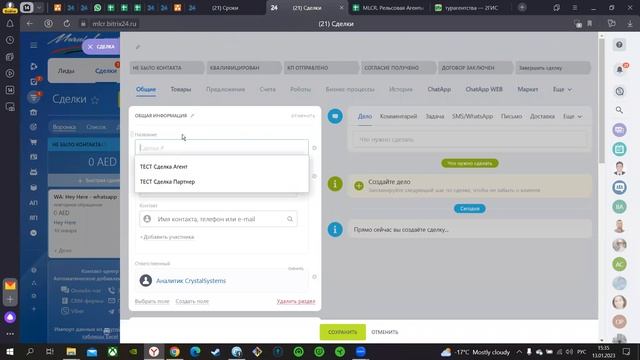The height and width of the screenshot is (360, 640).
Task: Expand the Еще dropdown in activity tabs
Action: (x=572, y=117)
